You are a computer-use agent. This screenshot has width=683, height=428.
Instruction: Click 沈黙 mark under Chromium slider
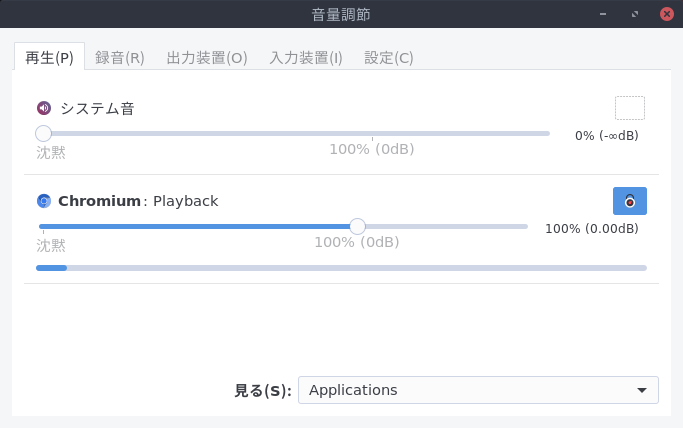point(51,244)
